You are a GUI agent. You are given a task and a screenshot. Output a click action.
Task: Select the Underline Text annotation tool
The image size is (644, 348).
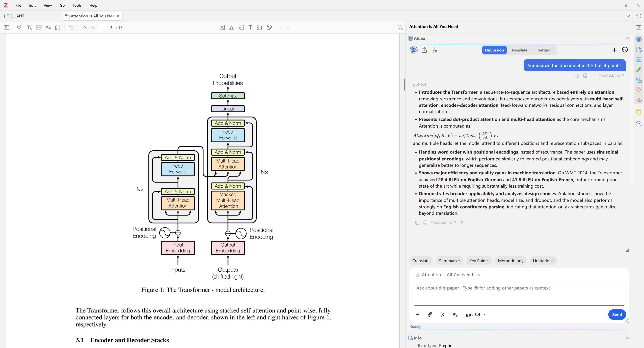tap(231, 27)
